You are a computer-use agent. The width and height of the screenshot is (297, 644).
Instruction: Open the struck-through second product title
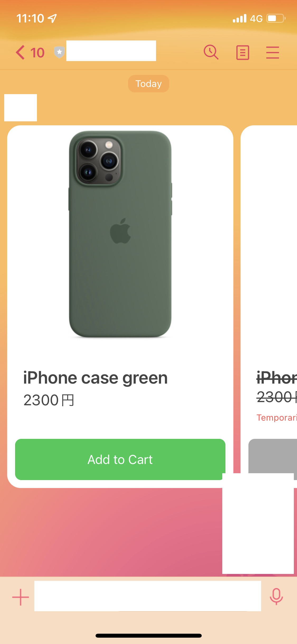point(277,378)
